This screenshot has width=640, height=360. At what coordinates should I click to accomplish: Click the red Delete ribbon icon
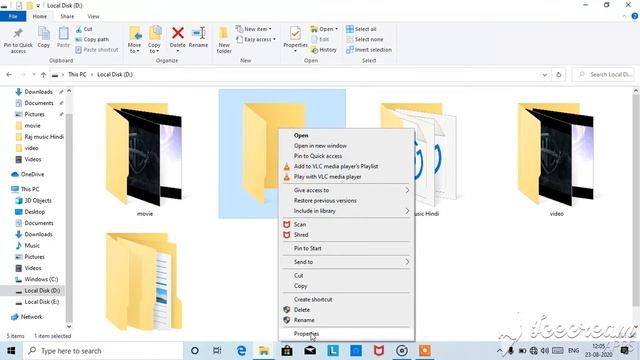178,38
